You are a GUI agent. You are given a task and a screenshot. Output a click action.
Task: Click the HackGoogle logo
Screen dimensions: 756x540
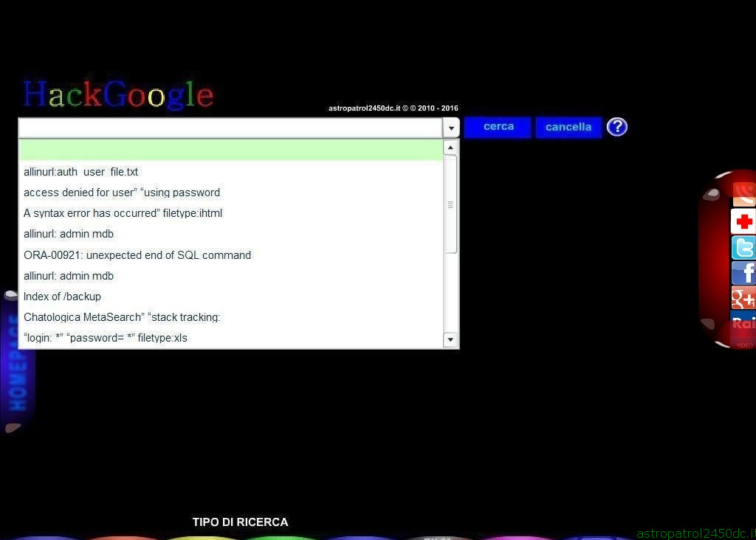(x=118, y=94)
